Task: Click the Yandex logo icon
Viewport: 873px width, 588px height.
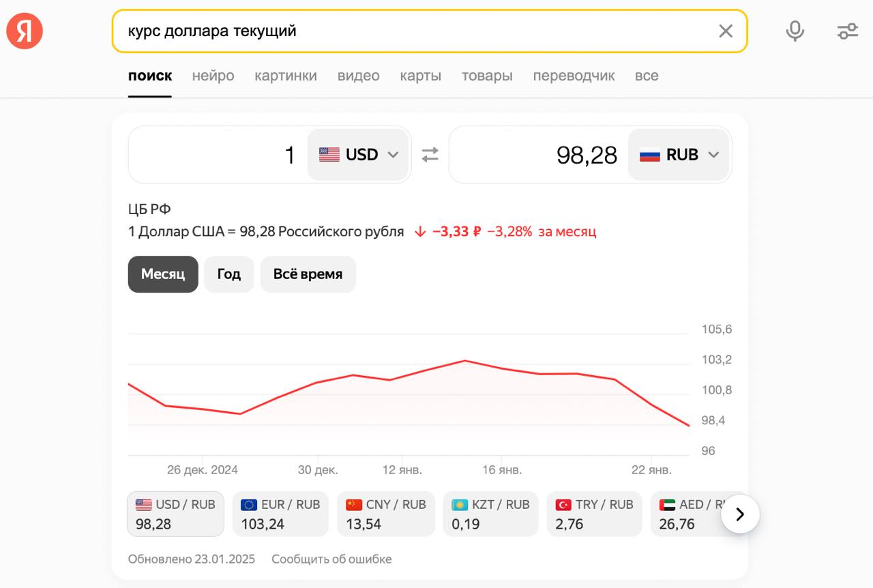Action: point(25,31)
